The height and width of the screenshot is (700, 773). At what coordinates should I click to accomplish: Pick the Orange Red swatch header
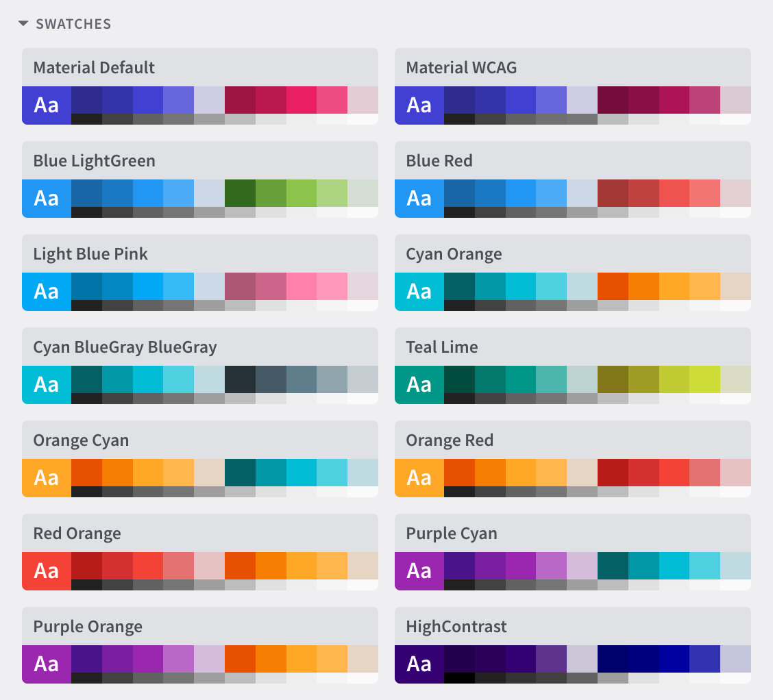450,440
